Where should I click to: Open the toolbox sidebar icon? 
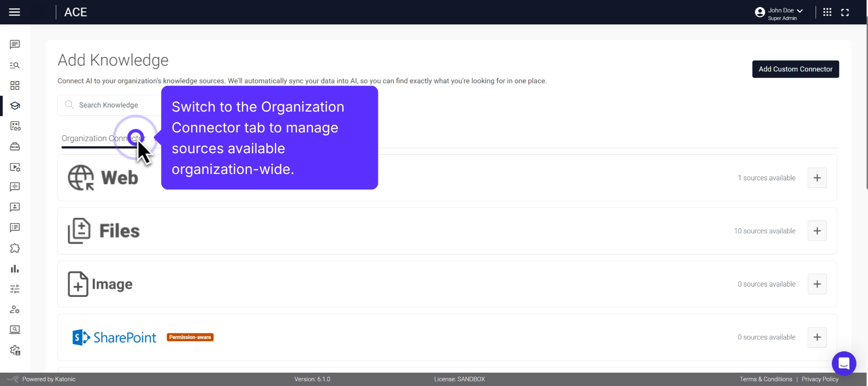tap(15, 146)
